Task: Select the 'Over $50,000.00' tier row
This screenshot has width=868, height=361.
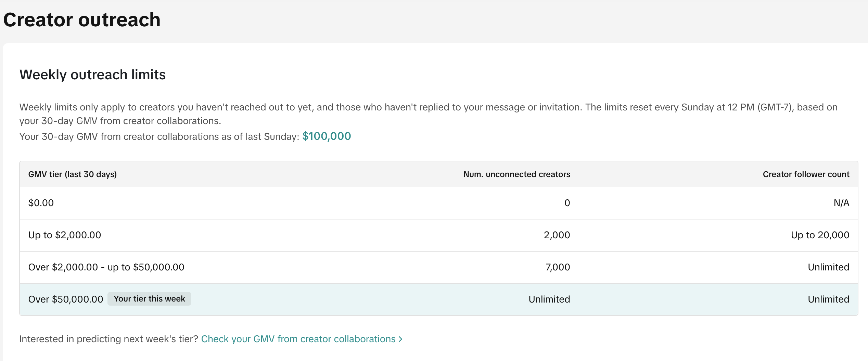Action: [x=439, y=299]
